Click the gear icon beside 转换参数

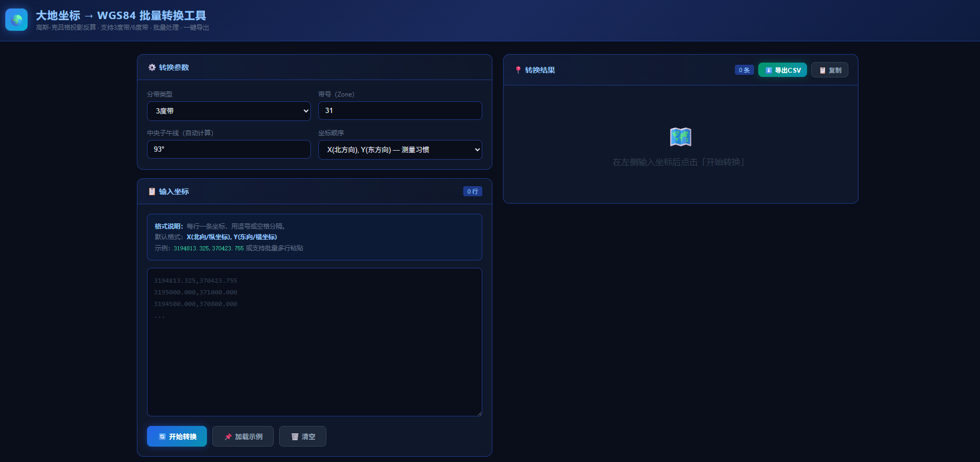pyautogui.click(x=152, y=67)
